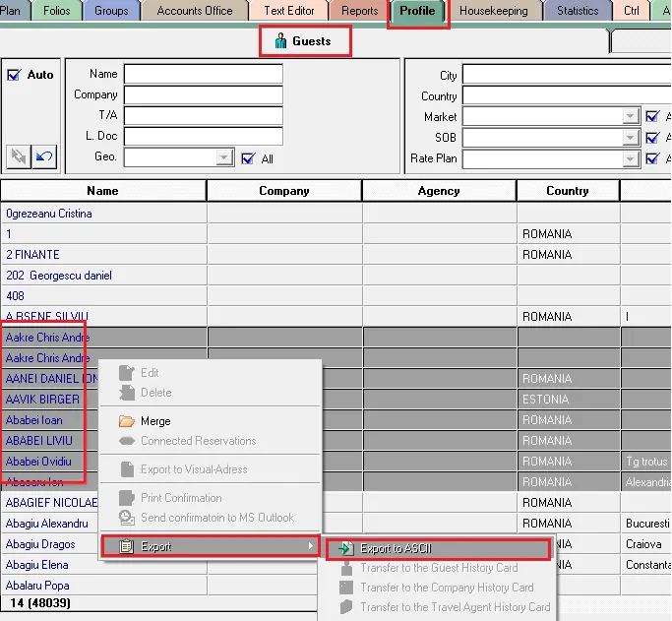Expand the Export submenu arrow
Image resolution: width=672 pixels, height=621 pixels.
pos(311,546)
